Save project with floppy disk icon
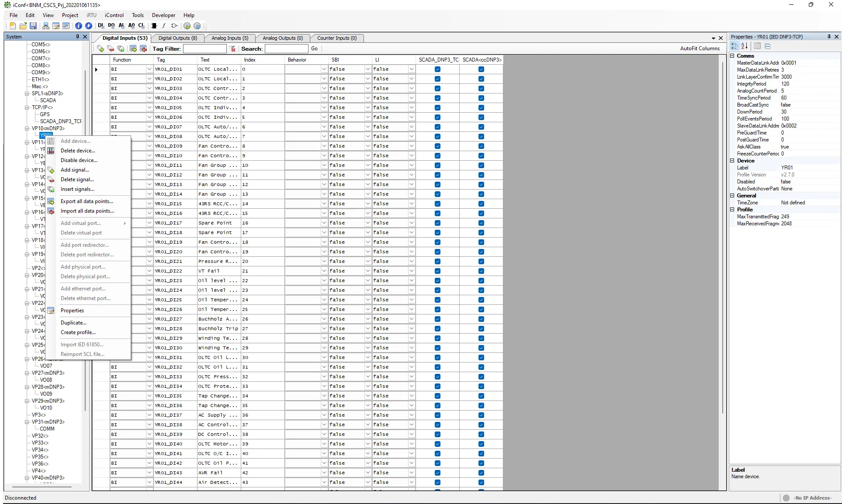The image size is (842, 504). (x=33, y=26)
